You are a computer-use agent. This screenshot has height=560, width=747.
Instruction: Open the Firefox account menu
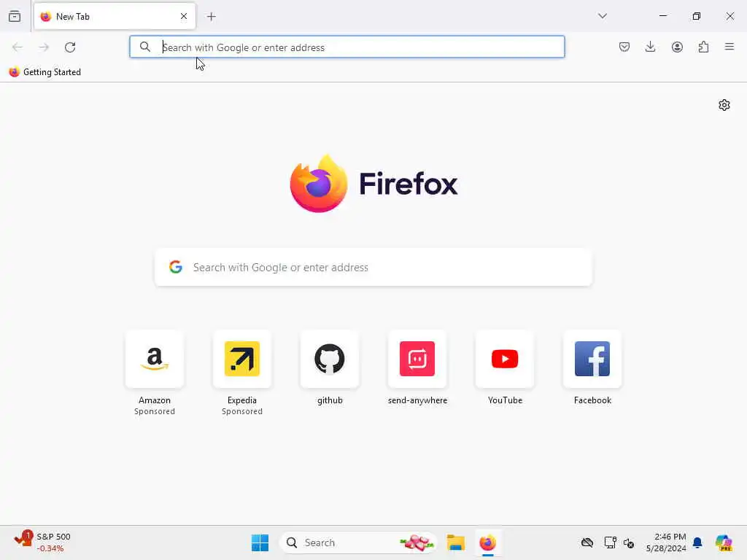click(677, 47)
